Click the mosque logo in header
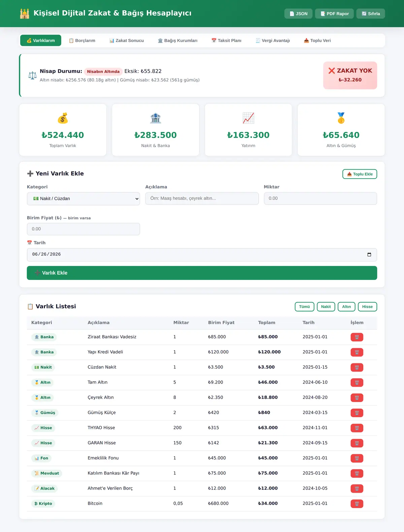404x532 pixels. tap(25, 13)
